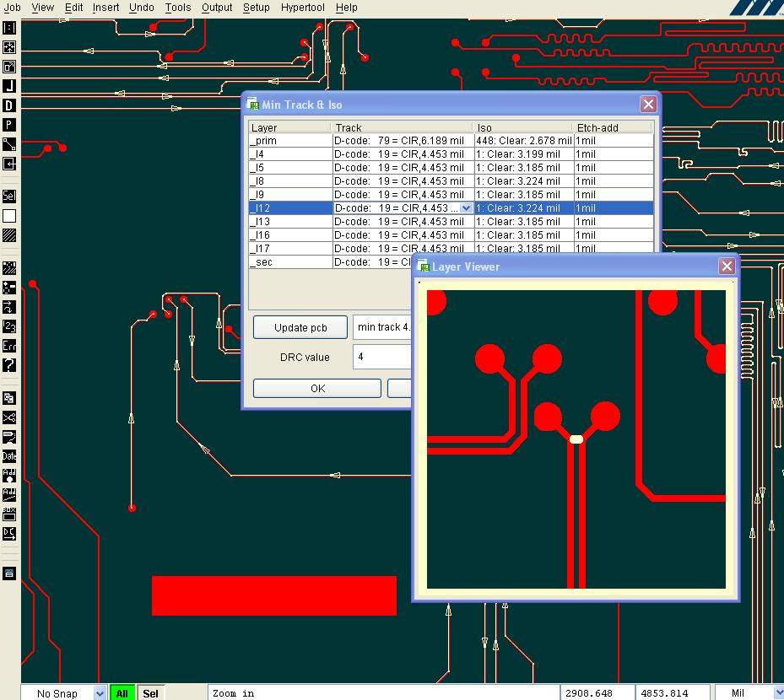Open the Track D-code dropdown for layer _l12

[x=466, y=207]
